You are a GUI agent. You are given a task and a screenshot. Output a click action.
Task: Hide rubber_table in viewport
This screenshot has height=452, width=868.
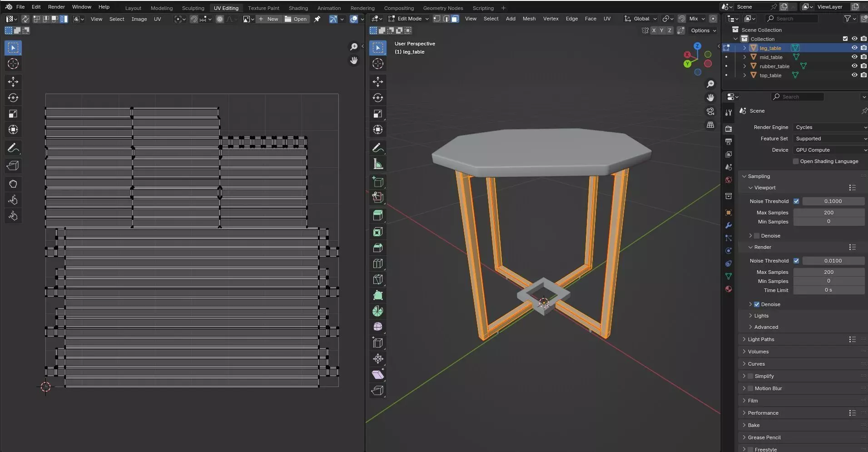pos(854,66)
